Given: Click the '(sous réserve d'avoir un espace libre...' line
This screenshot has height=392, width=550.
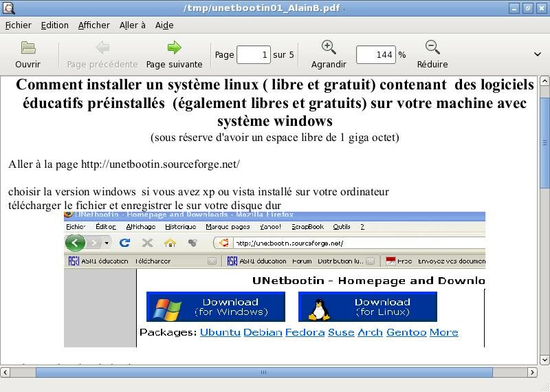Looking at the screenshot, I should (x=274, y=138).
